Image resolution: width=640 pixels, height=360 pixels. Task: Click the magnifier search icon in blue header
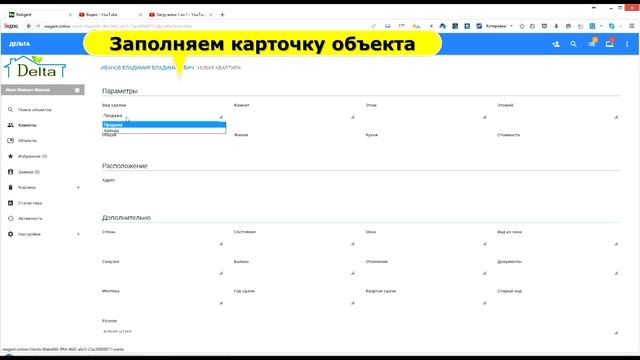[x=573, y=44]
